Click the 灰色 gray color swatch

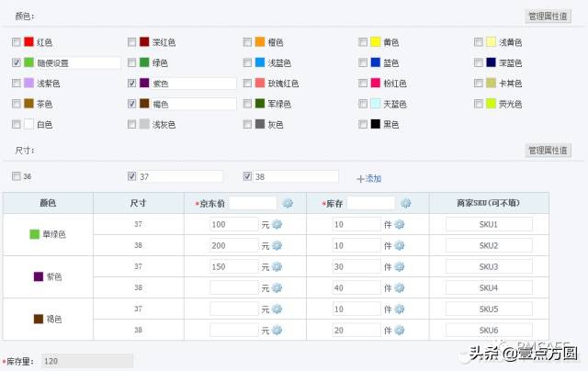260,124
